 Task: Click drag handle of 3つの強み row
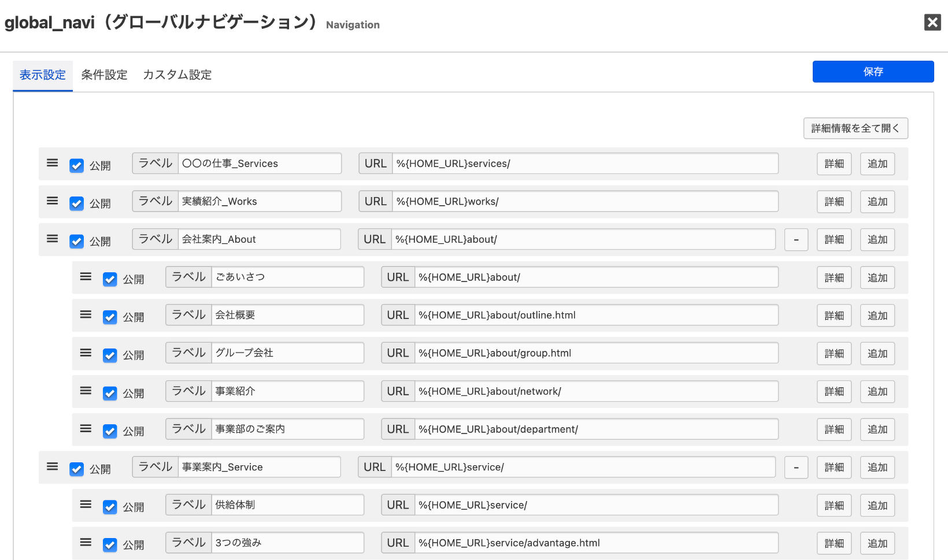click(x=86, y=542)
